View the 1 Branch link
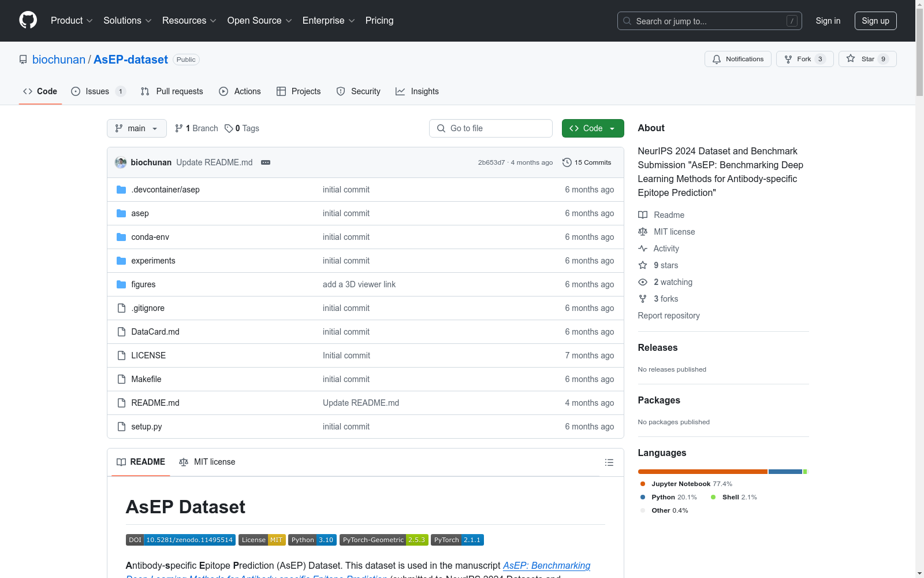 click(x=196, y=128)
